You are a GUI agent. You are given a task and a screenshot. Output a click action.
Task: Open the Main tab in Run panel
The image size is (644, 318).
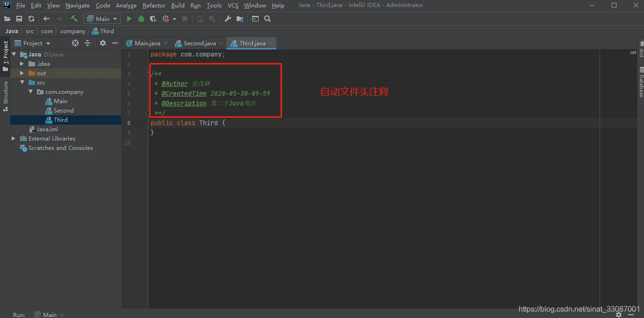click(50, 315)
